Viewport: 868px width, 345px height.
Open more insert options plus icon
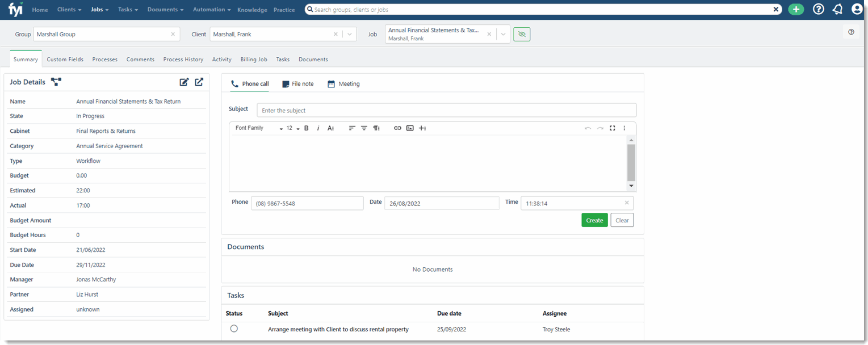coord(422,128)
